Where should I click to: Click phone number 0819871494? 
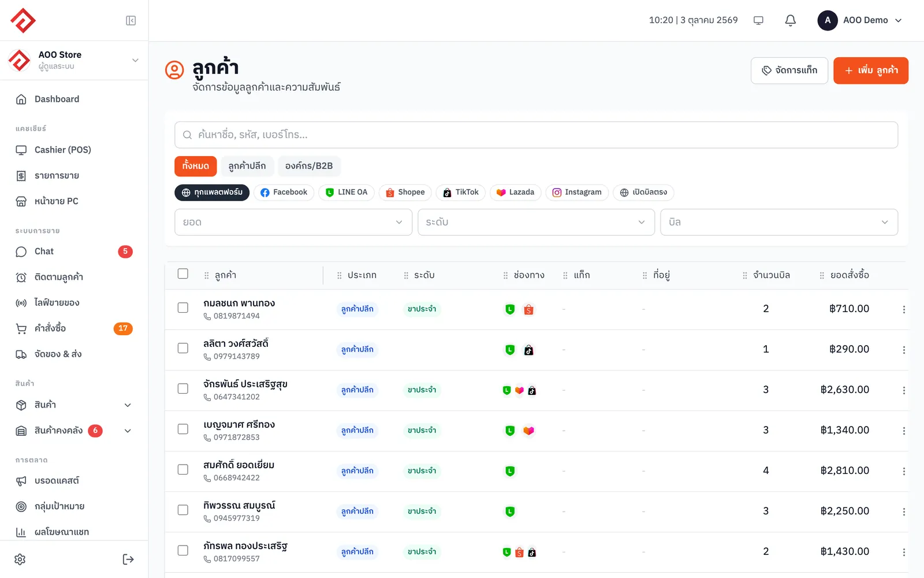[237, 316]
